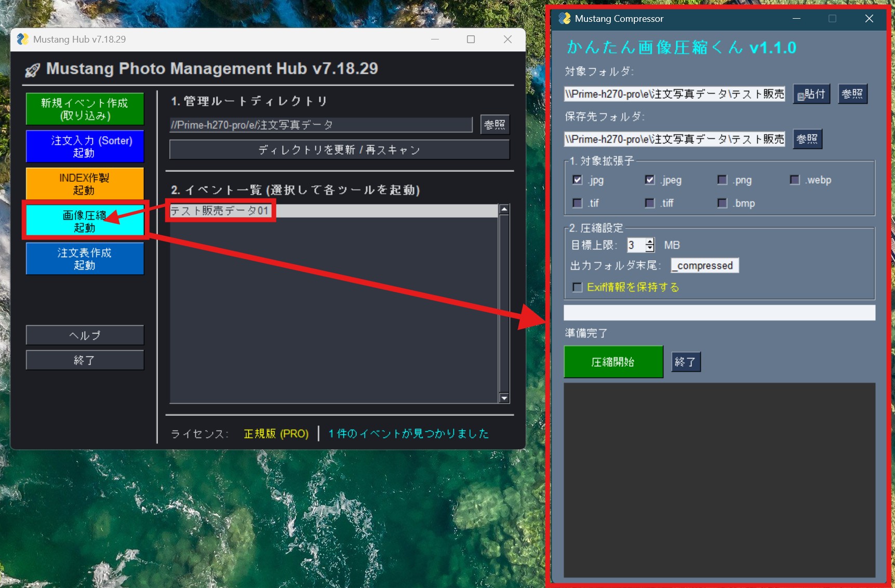Click the 管理ルートディレクトリ path field
895x588 pixels.
(x=321, y=125)
